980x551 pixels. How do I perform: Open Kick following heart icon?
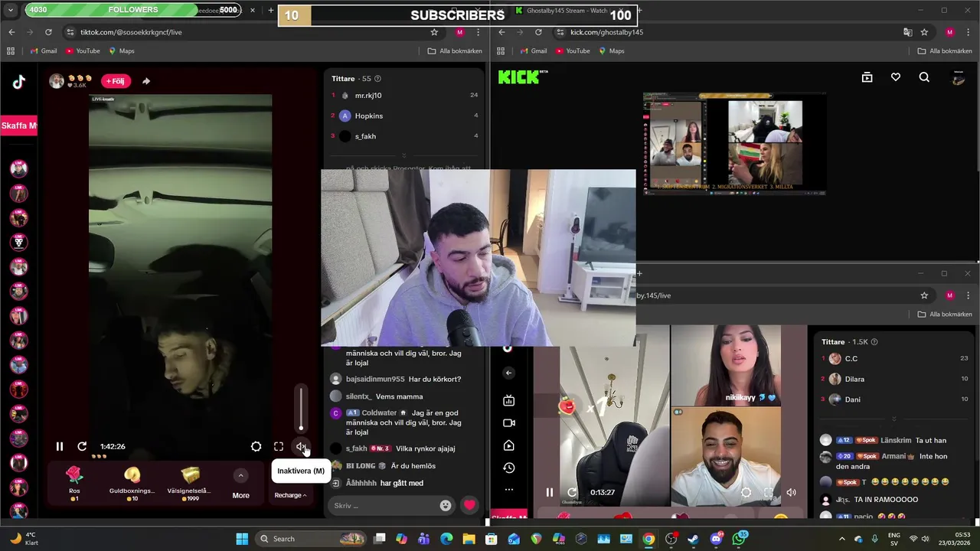click(896, 77)
